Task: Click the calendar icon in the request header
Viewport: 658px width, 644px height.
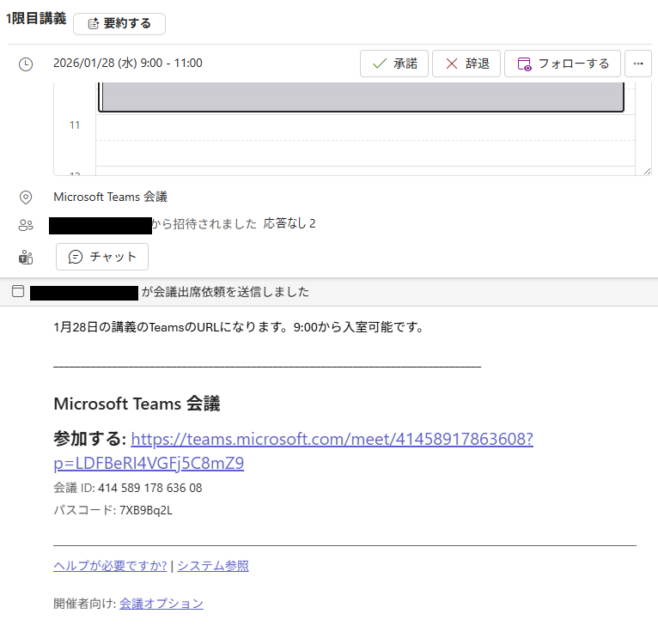Action: (x=18, y=292)
